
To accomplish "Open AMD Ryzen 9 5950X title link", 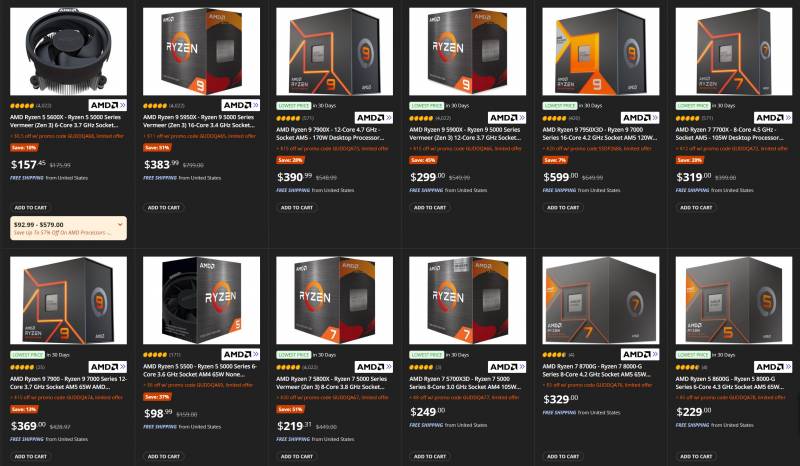I will point(199,121).
